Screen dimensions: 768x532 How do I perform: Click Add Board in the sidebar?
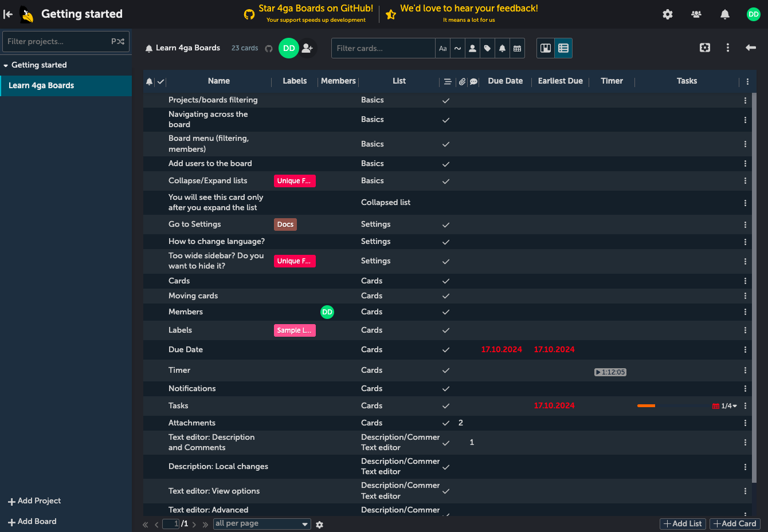[32, 522]
